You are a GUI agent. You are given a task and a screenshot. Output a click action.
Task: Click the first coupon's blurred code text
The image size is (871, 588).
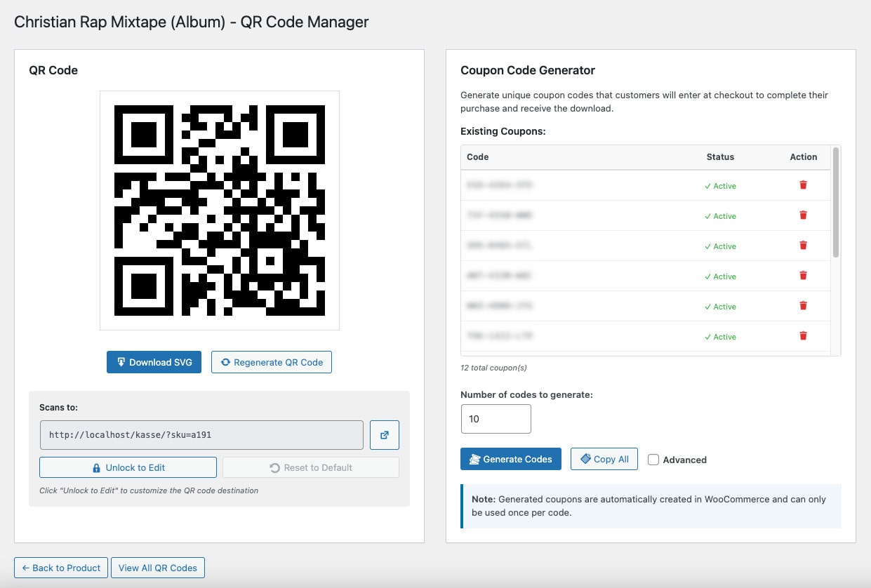pos(500,186)
